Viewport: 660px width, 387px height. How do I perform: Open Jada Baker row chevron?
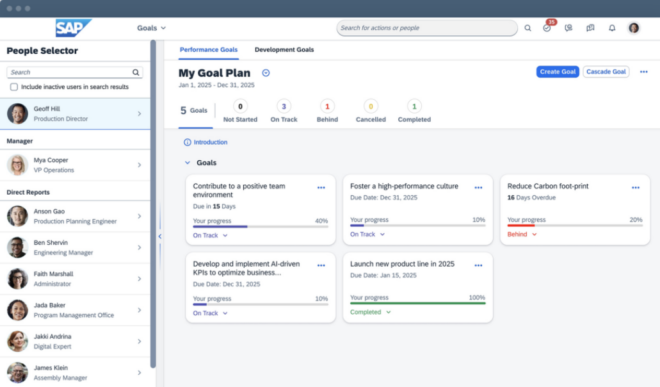pos(139,310)
